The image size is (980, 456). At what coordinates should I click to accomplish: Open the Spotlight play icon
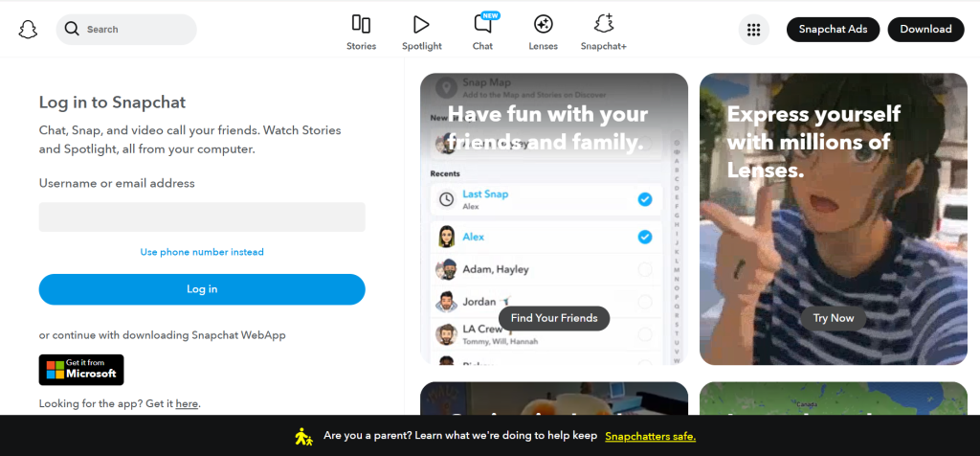421,24
